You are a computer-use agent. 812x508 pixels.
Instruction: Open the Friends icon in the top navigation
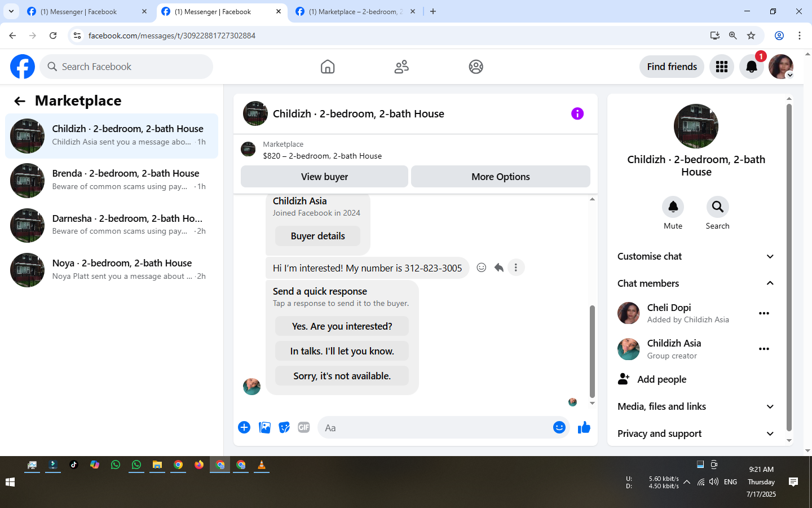tap(401, 67)
